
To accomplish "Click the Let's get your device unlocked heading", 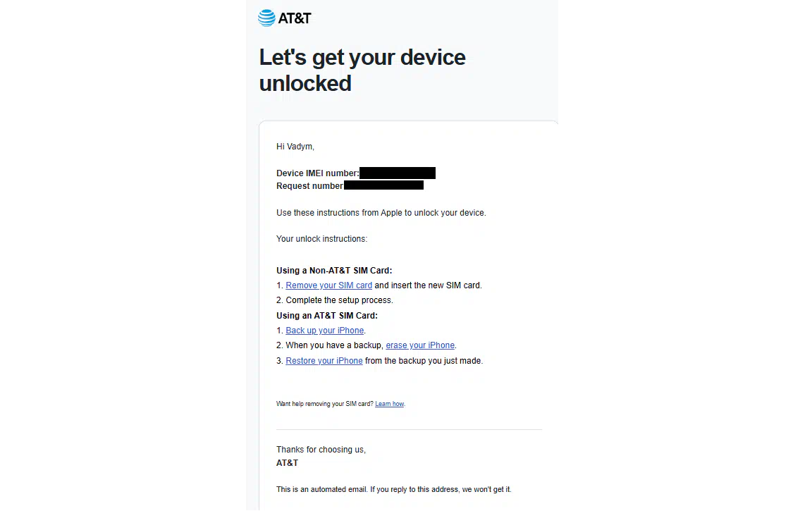I will 362,70.
